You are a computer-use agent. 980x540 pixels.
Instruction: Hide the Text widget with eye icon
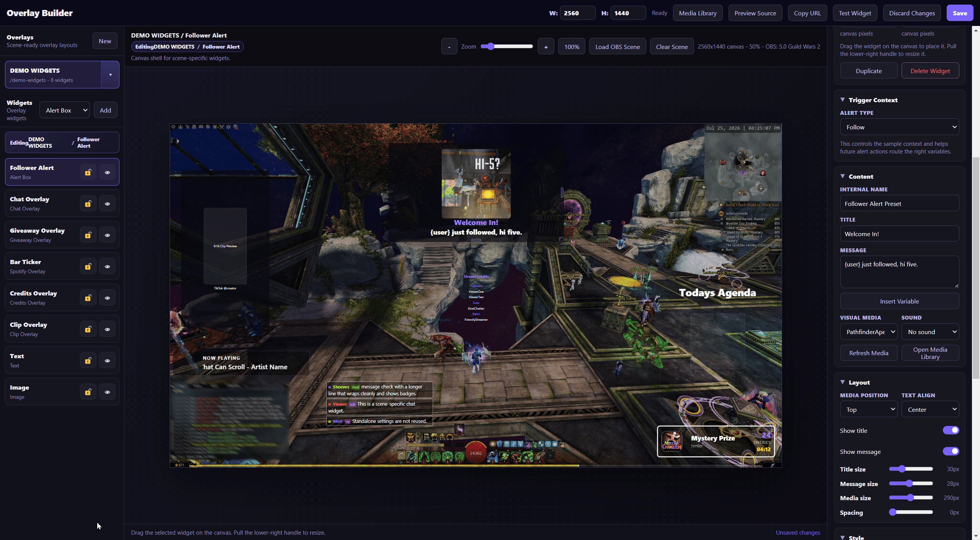(107, 361)
